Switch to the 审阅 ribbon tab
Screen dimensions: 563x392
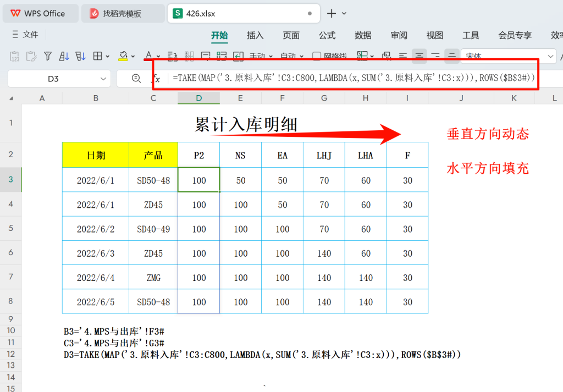click(399, 35)
